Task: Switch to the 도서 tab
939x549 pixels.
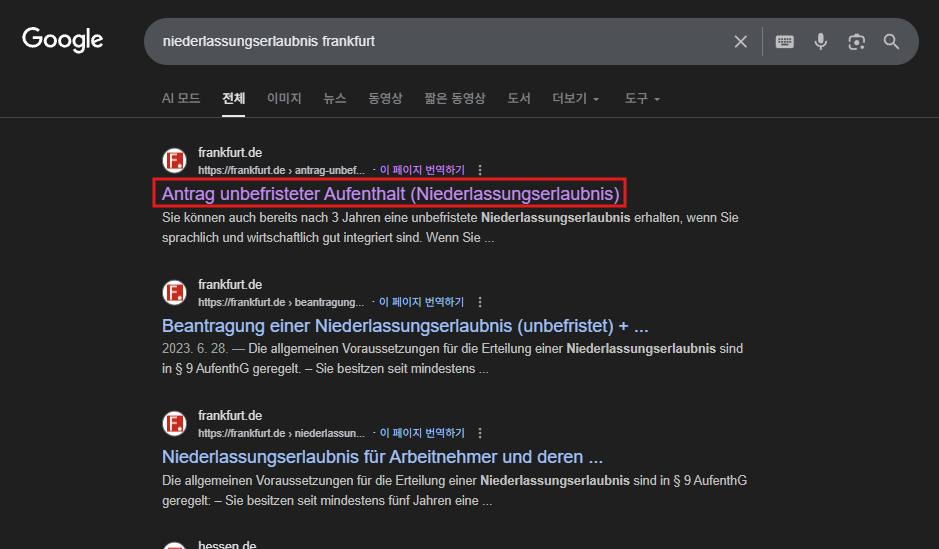Action: point(519,98)
